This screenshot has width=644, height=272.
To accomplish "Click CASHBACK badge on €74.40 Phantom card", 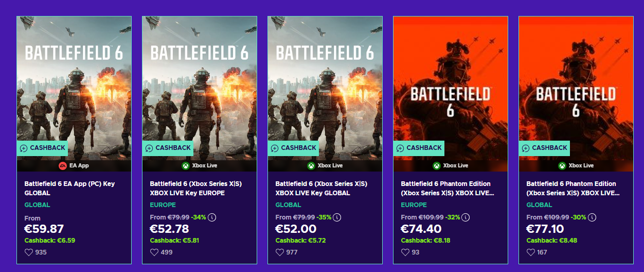I will tap(419, 148).
